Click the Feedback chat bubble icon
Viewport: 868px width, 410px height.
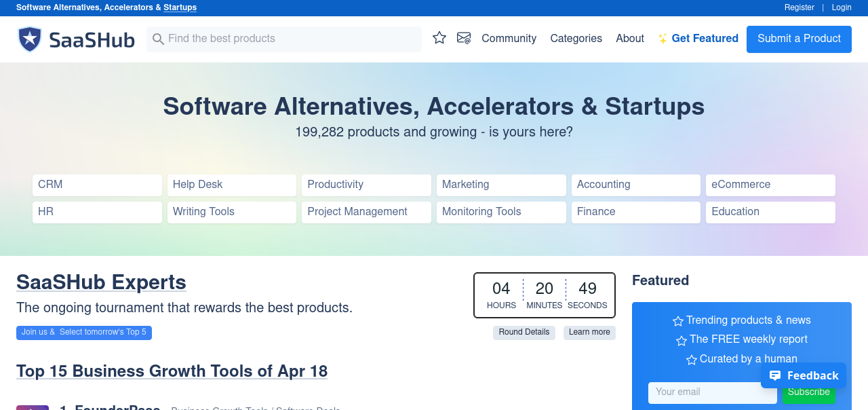pos(775,375)
